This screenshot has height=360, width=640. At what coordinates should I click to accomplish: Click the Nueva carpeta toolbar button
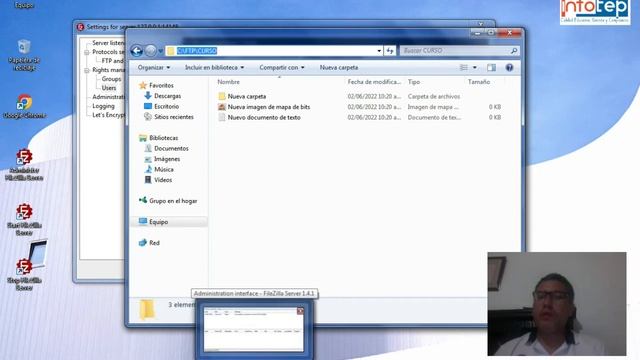[x=339, y=67]
